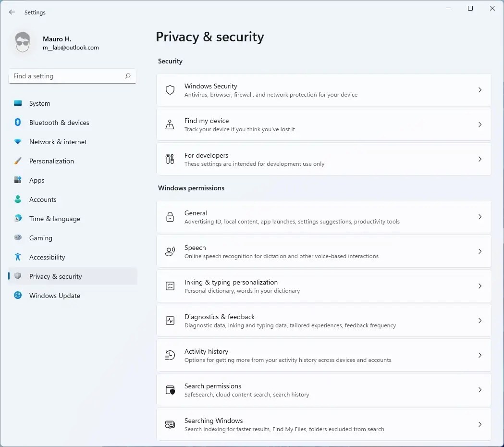Switch to Apps settings category

(x=73, y=180)
